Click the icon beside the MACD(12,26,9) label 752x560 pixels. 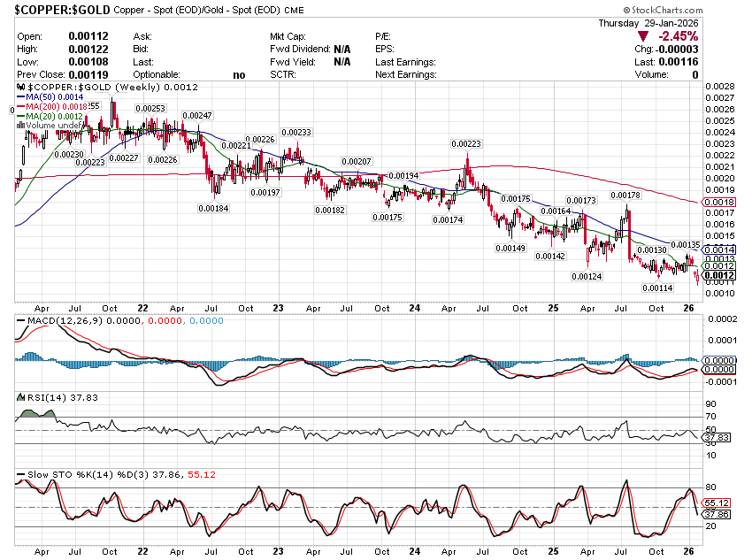(x=21, y=318)
